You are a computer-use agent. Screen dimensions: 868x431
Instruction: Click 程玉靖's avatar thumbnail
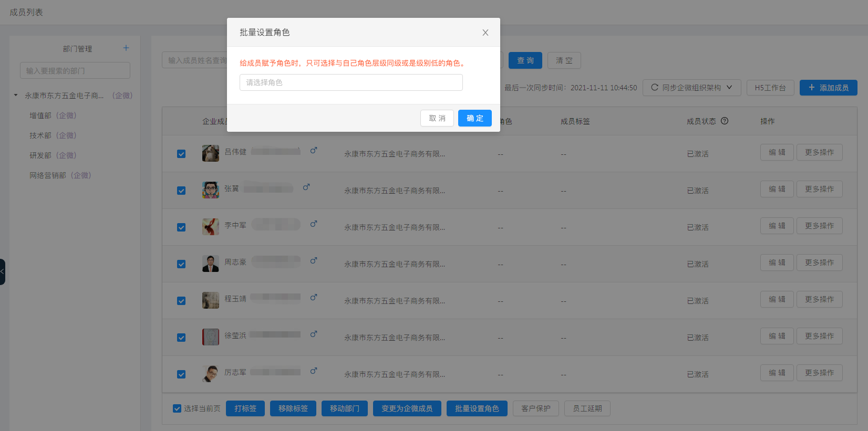pyautogui.click(x=211, y=300)
